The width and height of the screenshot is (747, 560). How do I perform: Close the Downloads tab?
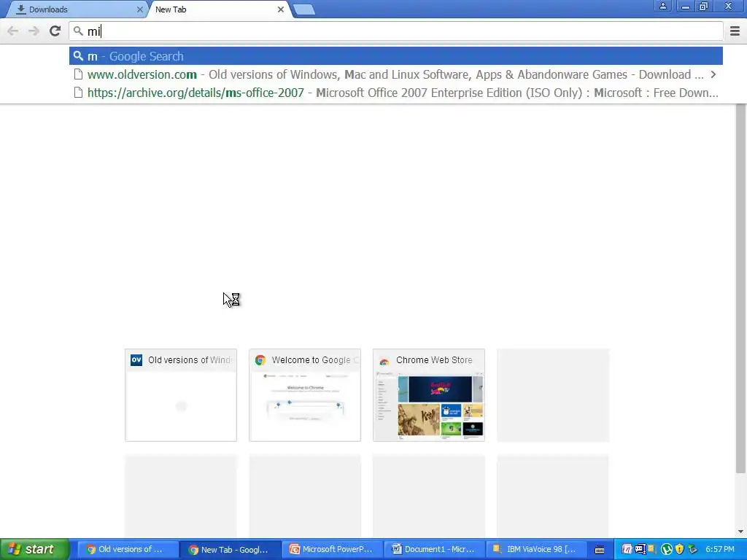(x=139, y=9)
